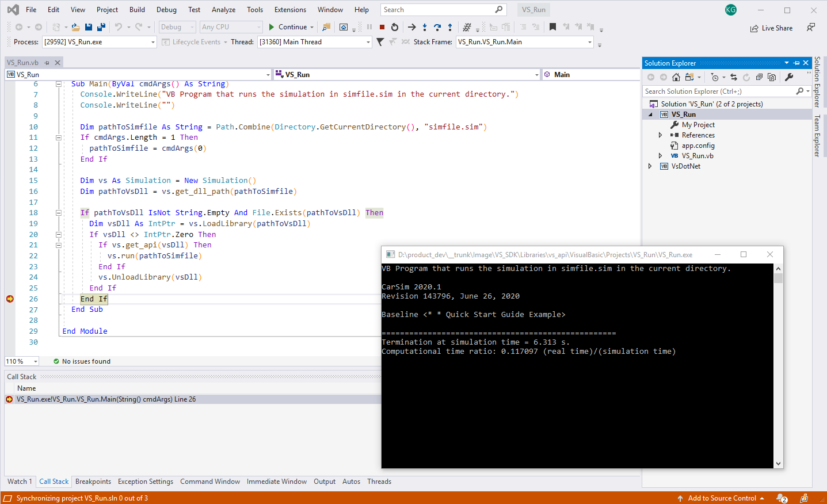This screenshot has width=827, height=504.
Task: Click the thread filter funnel icon
Action: pos(380,42)
